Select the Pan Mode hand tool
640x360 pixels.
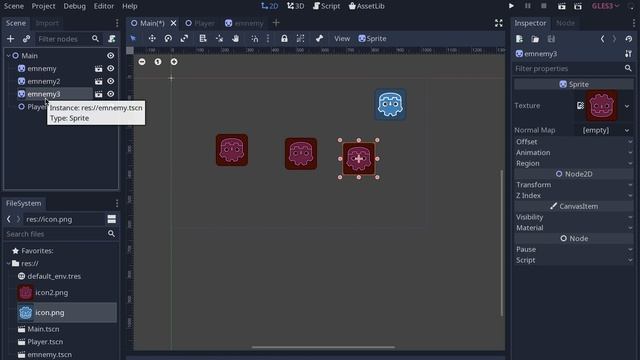(236, 38)
